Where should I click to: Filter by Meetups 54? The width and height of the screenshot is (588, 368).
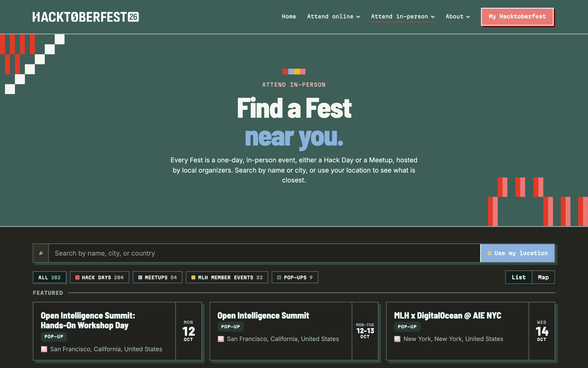point(158,277)
